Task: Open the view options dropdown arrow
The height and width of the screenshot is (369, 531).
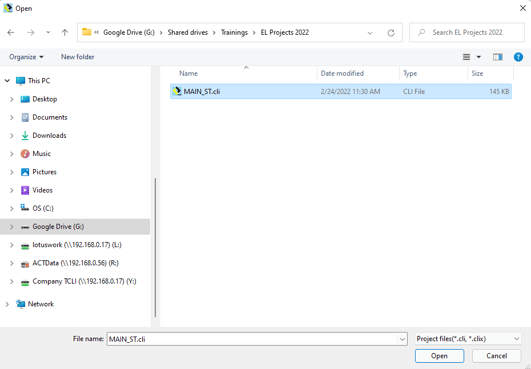Action: click(x=479, y=57)
